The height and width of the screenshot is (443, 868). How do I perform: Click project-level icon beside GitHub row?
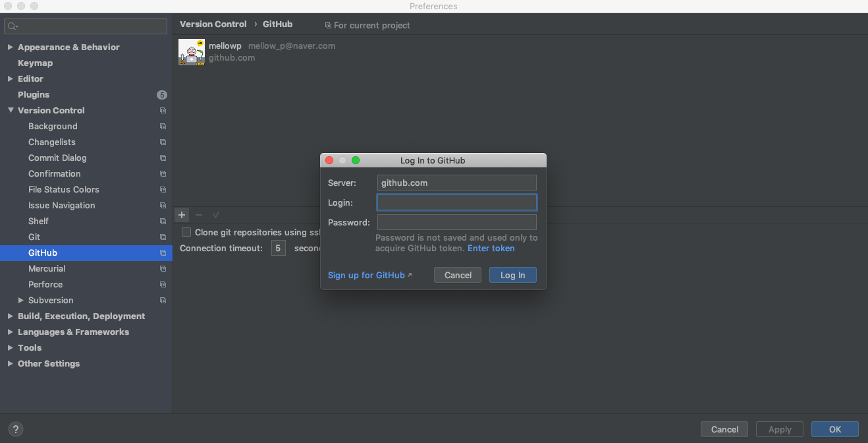click(x=163, y=253)
